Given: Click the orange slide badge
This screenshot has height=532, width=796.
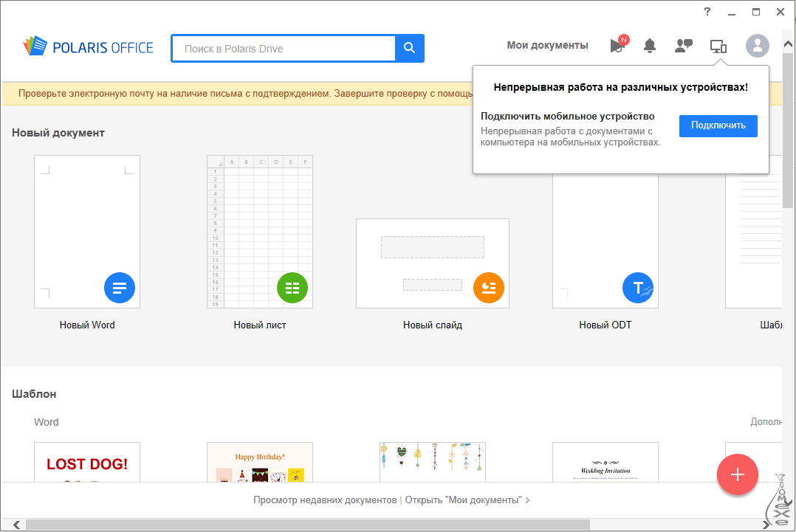Looking at the screenshot, I should pos(488,288).
